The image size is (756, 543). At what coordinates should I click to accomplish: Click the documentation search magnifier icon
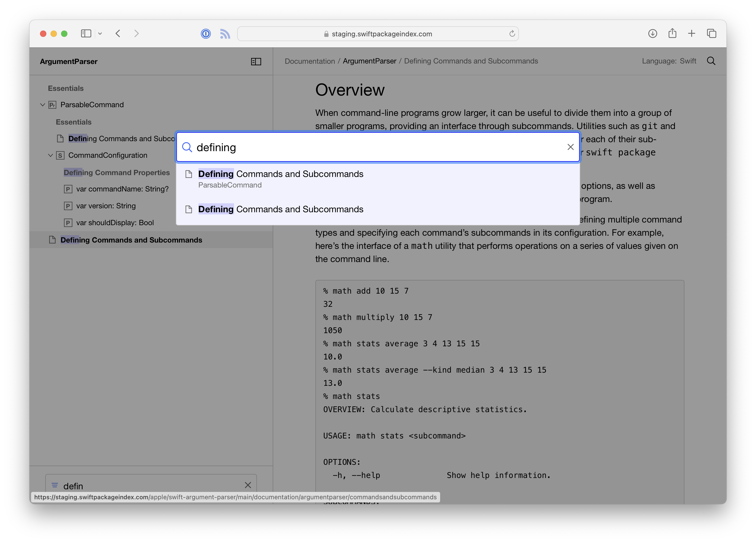pyautogui.click(x=711, y=61)
